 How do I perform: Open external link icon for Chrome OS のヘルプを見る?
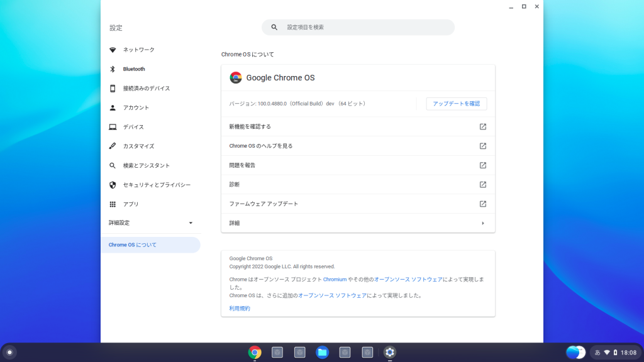[483, 146]
